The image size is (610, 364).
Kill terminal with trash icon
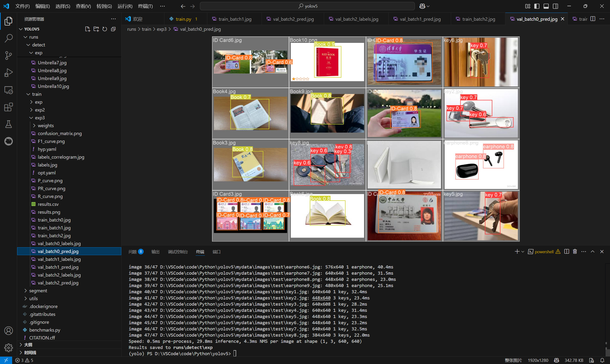pyautogui.click(x=575, y=252)
